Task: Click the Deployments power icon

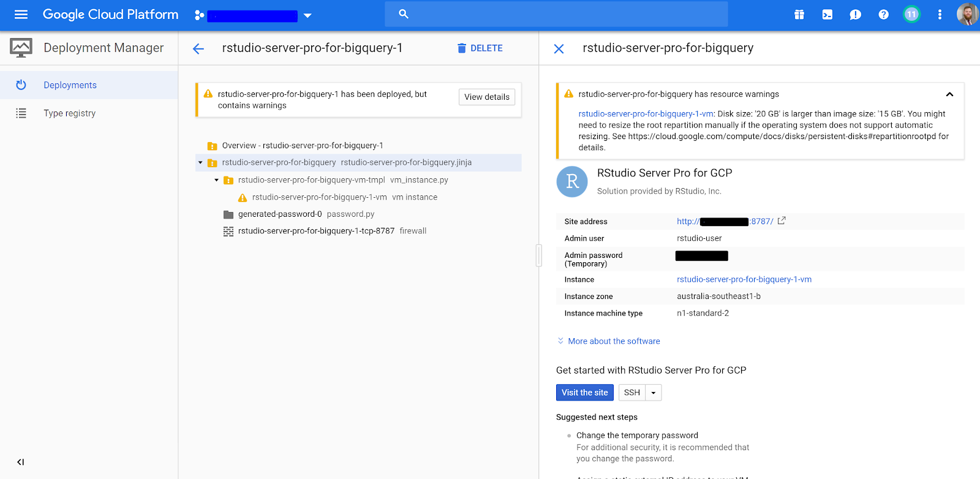Action: [x=21, y=85]
